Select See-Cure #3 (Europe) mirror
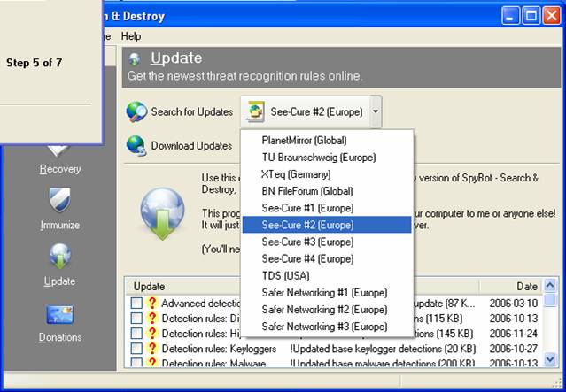566x392 pixels. click(x=327, y=242)
